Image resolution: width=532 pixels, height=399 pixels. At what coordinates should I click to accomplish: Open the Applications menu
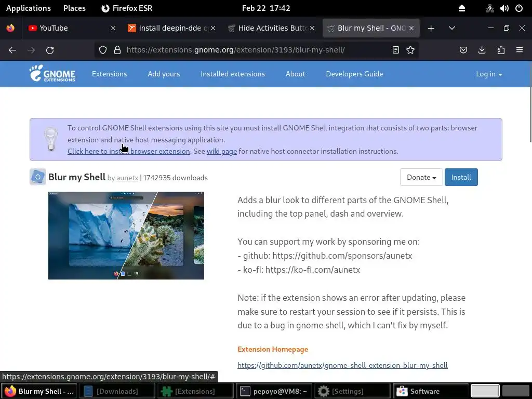(x=29, y=8)
